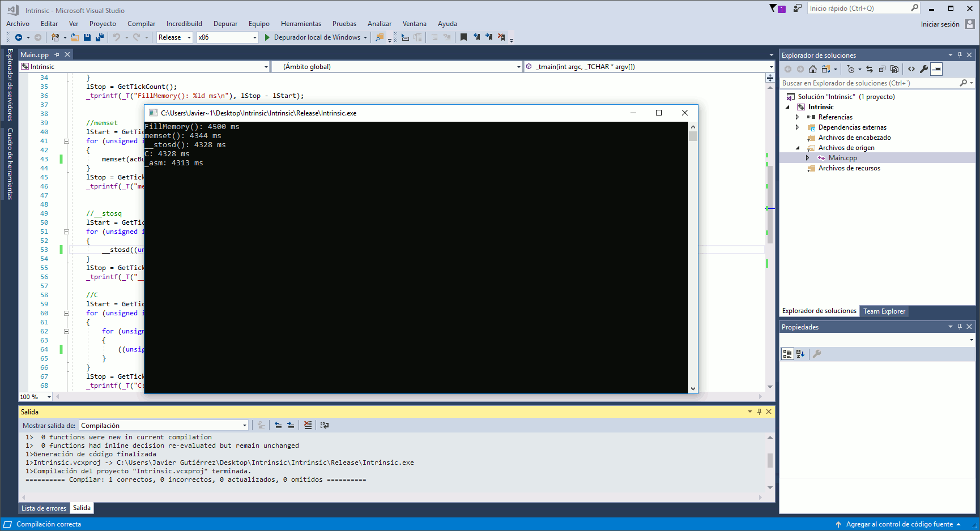Click the Home icon in Solution Explorer
This screenshot has height=531, width=980.
tap(813, 69)
